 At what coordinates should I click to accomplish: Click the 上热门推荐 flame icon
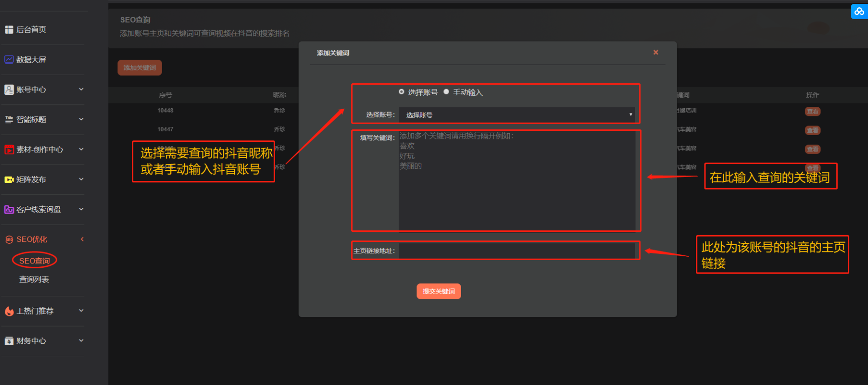[x=9, y=311]
